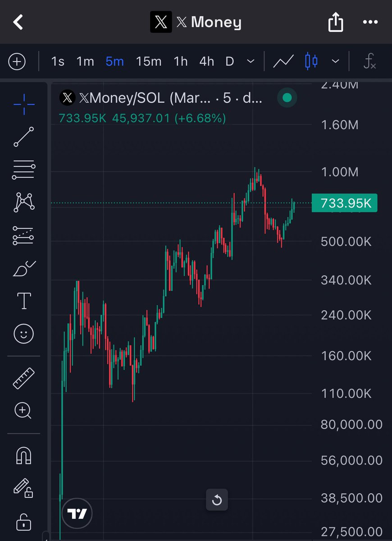Image resolution: width=392 pixels, height=541 pixels.
Task: Click the 1.60M price axis label
Action: (x=340, y=125)
